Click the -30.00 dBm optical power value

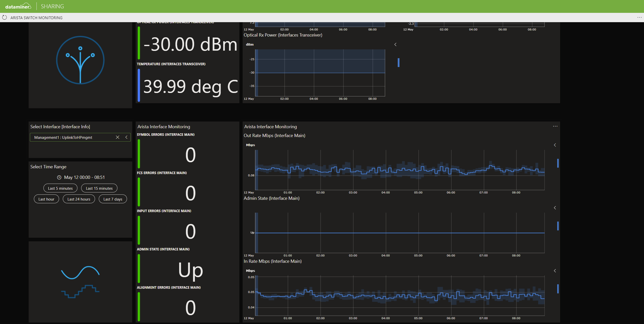pyautogui.click(x=190, y=44)
